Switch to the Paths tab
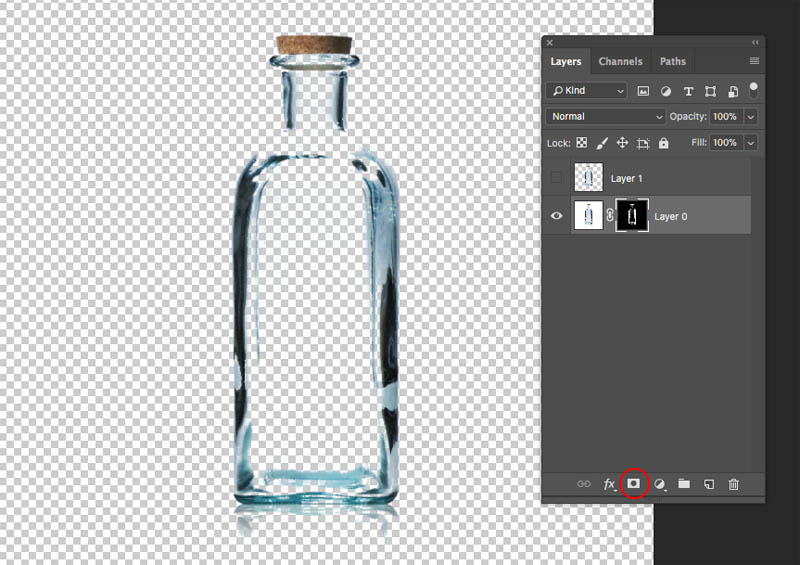 (x=673, y=62)
